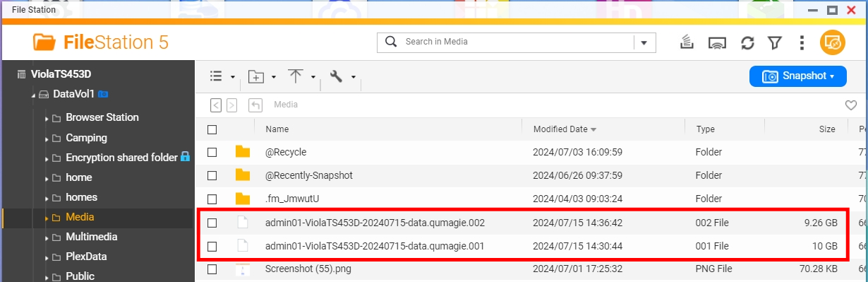Open the background tasks stack icon
Screen dimensions: 868x282
click(686, 42)
